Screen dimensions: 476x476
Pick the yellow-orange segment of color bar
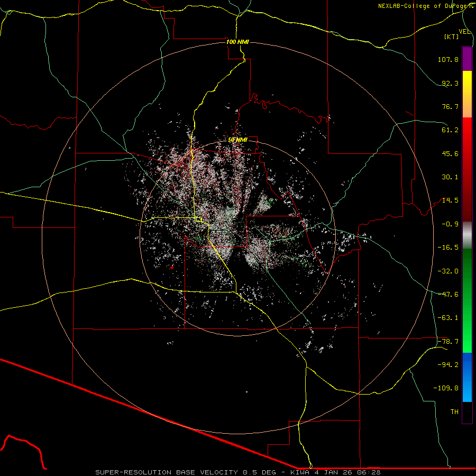pyautogui.click(x=467, y=94)
